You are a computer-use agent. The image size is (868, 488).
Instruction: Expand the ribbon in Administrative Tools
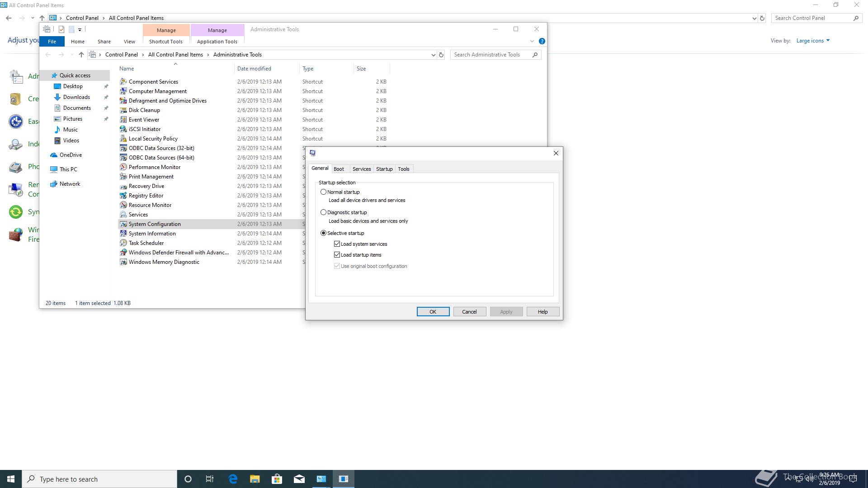pos(532,41)
